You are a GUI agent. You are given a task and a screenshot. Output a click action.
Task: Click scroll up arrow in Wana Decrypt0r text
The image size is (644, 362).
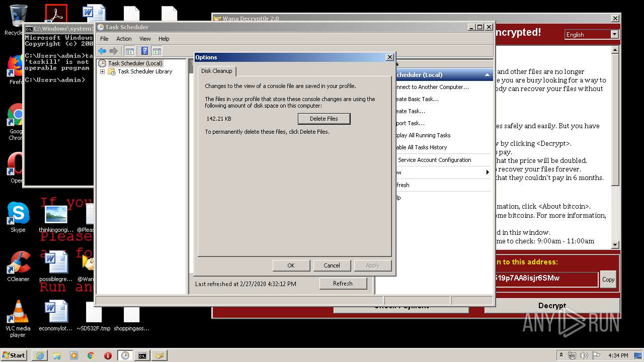click(x=615, y=50)
